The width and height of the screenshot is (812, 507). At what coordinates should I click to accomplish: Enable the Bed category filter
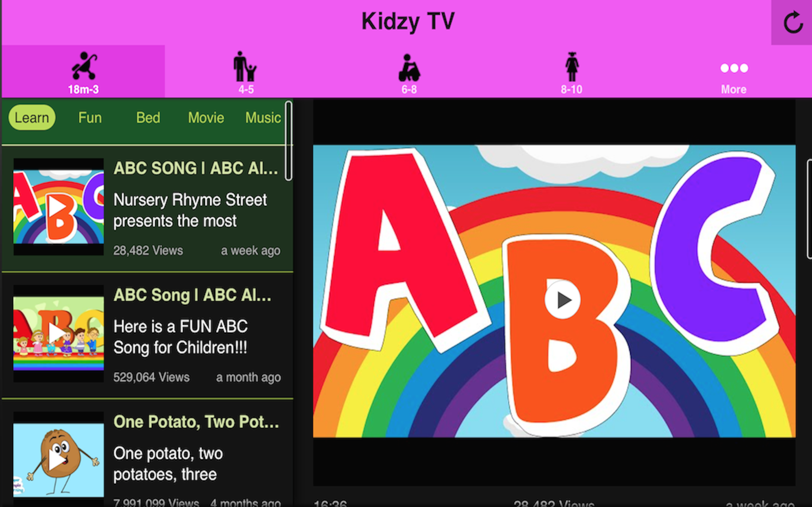click(x=148, y=117)
